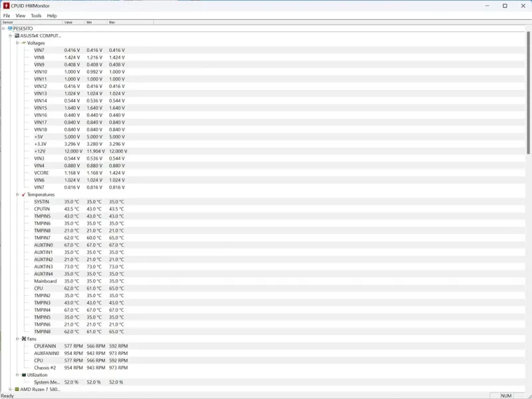Select the System Me... utilization row
This screenshot has width=532, height=399.
coord(79,382)
